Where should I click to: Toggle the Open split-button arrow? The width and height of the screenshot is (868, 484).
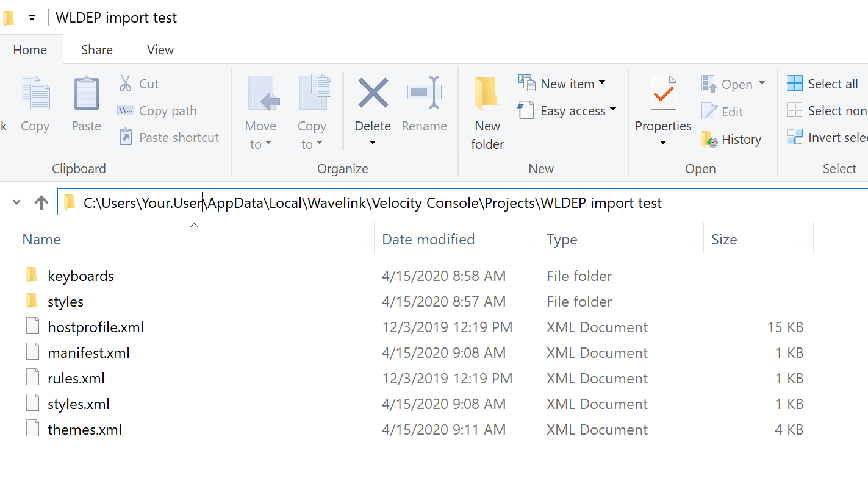[762, 84]
